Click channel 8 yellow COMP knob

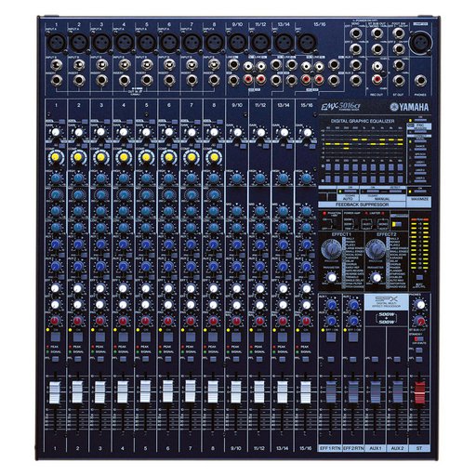tap(214, 157)
